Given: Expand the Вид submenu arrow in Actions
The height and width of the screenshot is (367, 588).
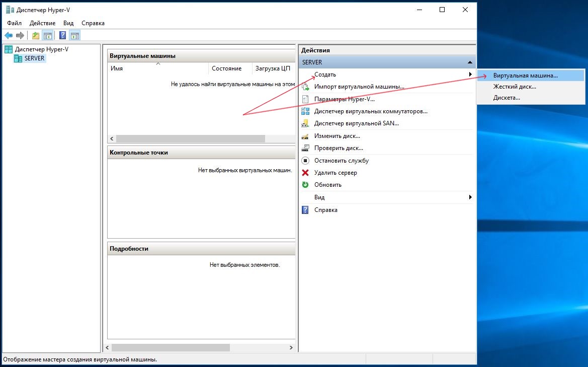Looking at the screenshot, I should [470, 197].
